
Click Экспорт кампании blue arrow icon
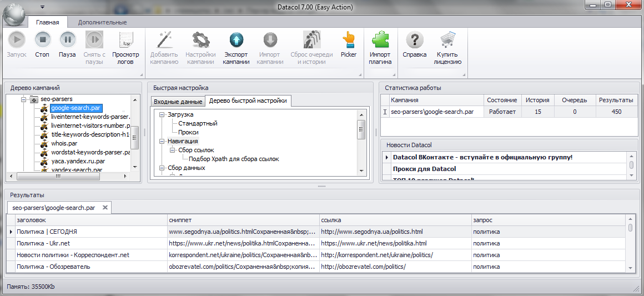coord(236,40)
